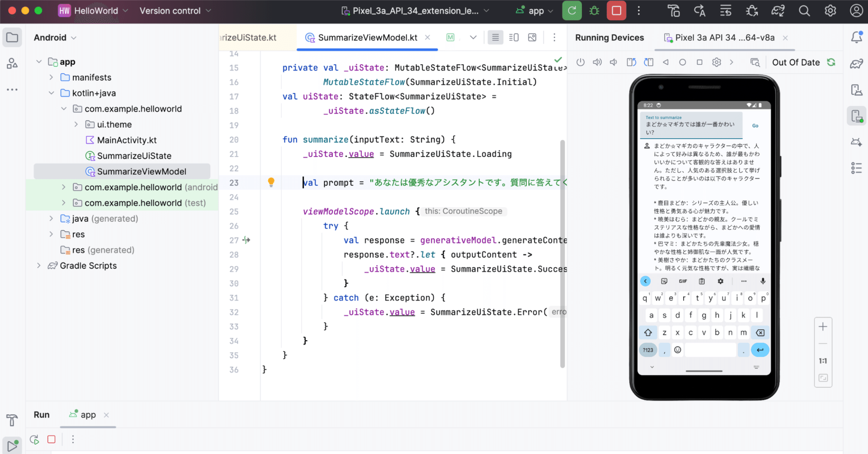Collapse the com.example.helloworld package
The width and height of the screenshot is (868, 454).
click(x=64, y=108)
